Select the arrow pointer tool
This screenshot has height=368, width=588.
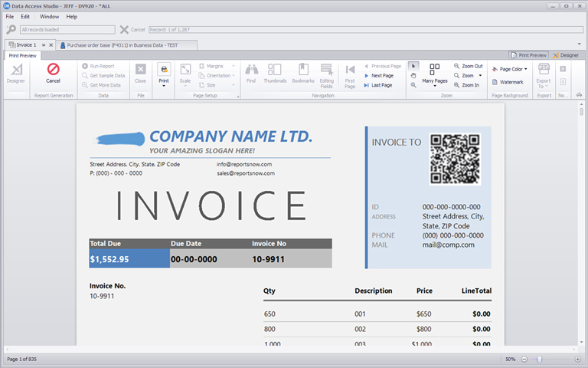point(413,66)
